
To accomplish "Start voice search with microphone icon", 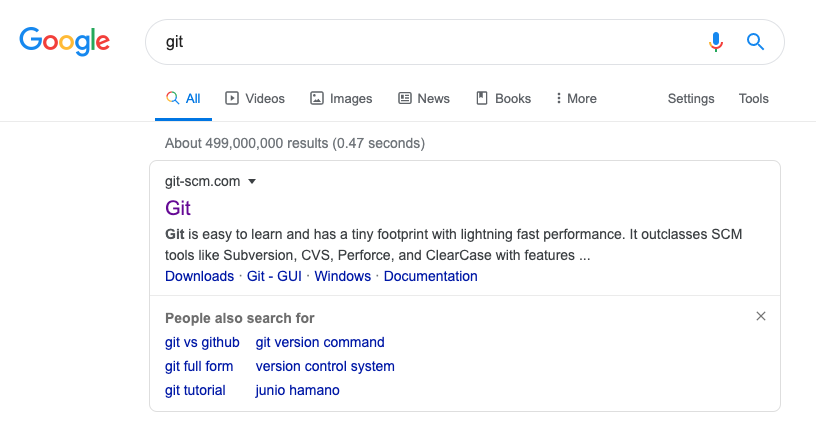I will coord(715,42).
